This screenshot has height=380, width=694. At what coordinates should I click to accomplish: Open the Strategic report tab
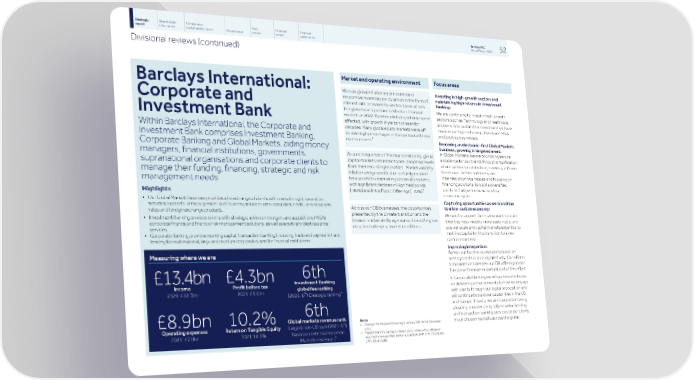(142, 21)
